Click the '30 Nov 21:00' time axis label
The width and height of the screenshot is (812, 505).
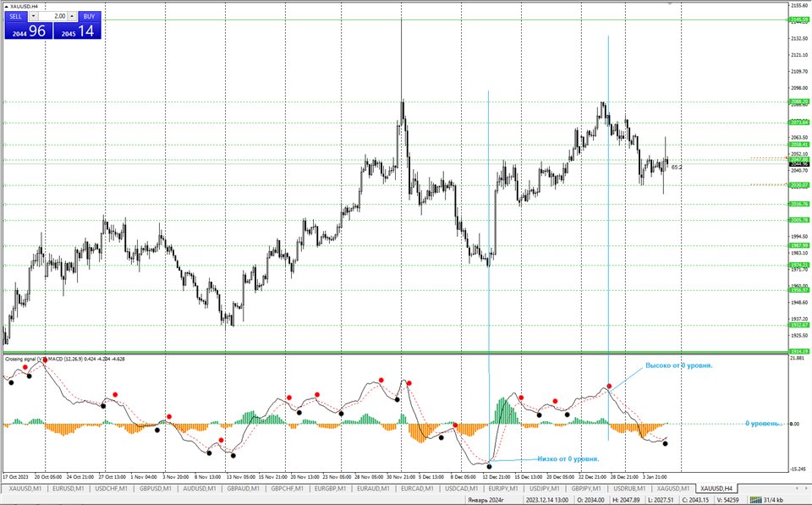[401, 476]
